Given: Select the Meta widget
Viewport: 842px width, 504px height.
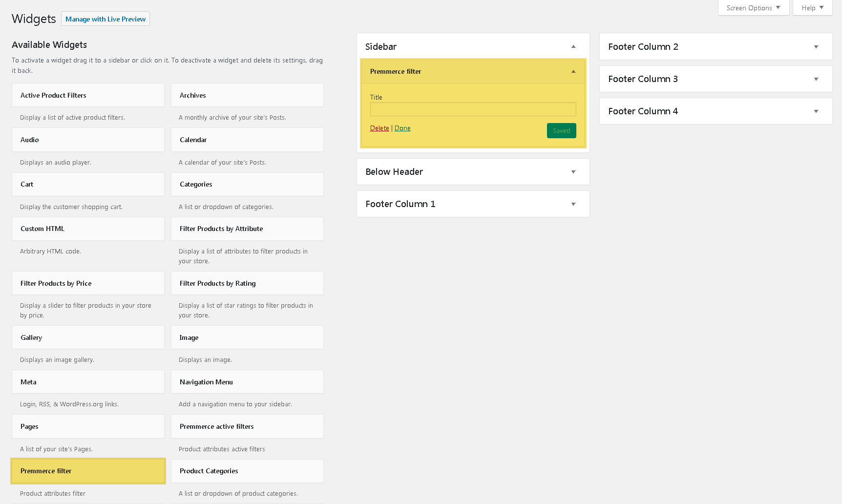Looking at the screenshot, I should 88,382.
